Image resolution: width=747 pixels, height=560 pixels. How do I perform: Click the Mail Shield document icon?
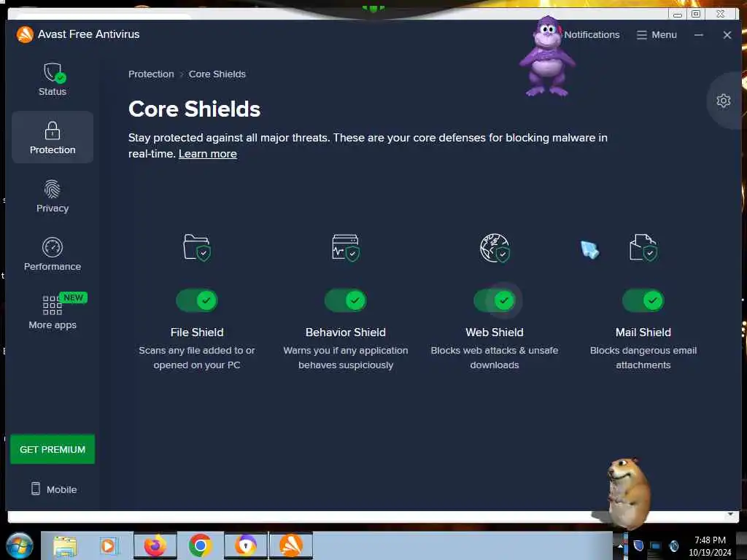[x=643, y=247]
